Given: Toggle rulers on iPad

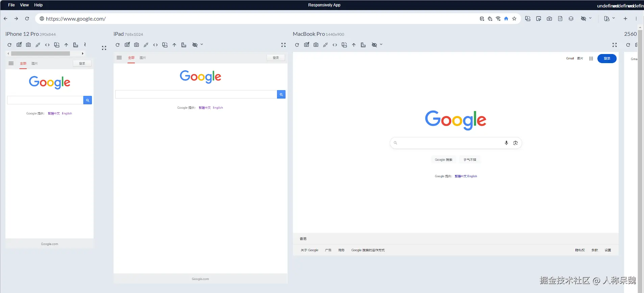Looking at the screenshot, I should point(184,45).
